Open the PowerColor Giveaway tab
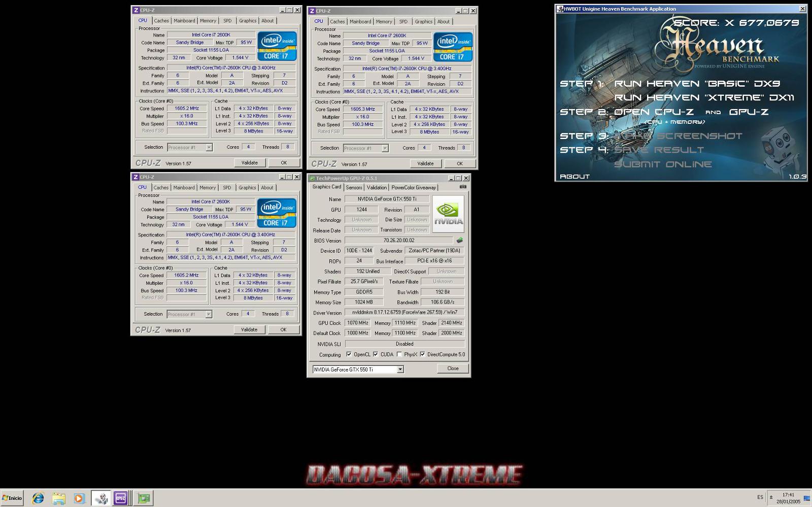 (414, 187)
